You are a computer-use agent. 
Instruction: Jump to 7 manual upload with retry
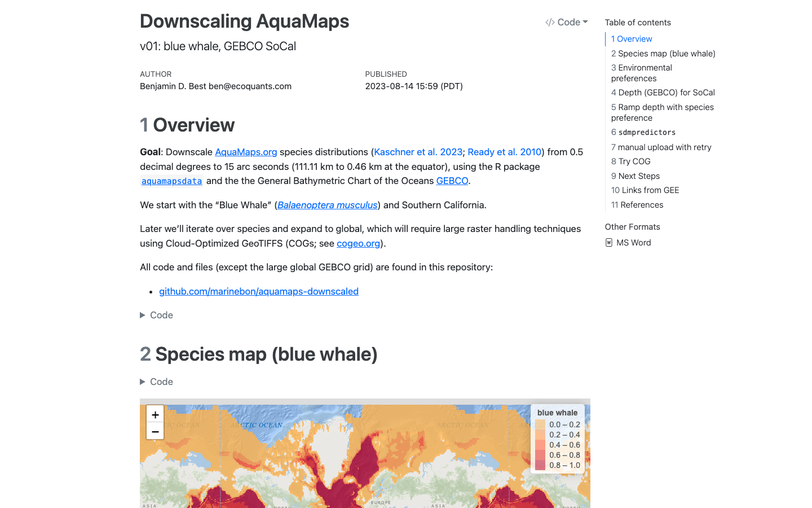click(661, 147)
